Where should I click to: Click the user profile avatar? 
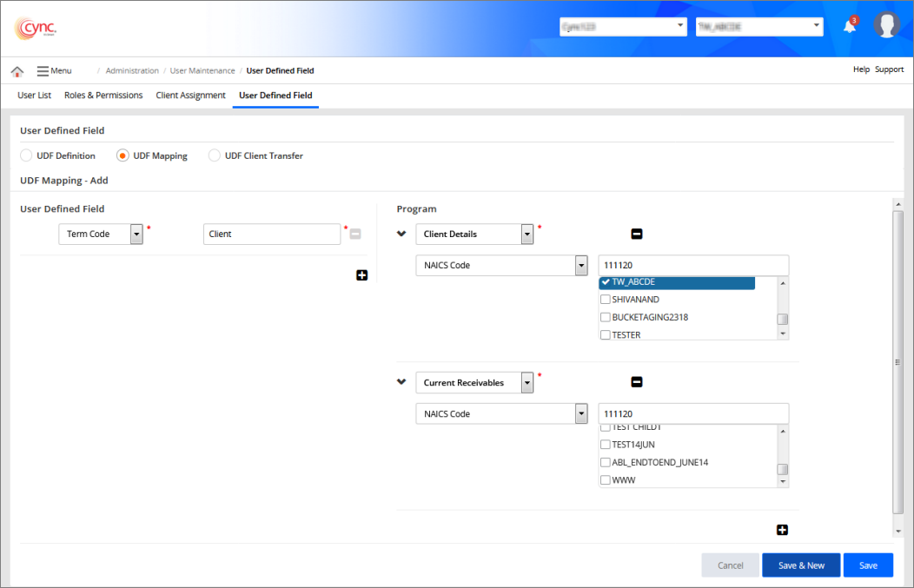886,26
